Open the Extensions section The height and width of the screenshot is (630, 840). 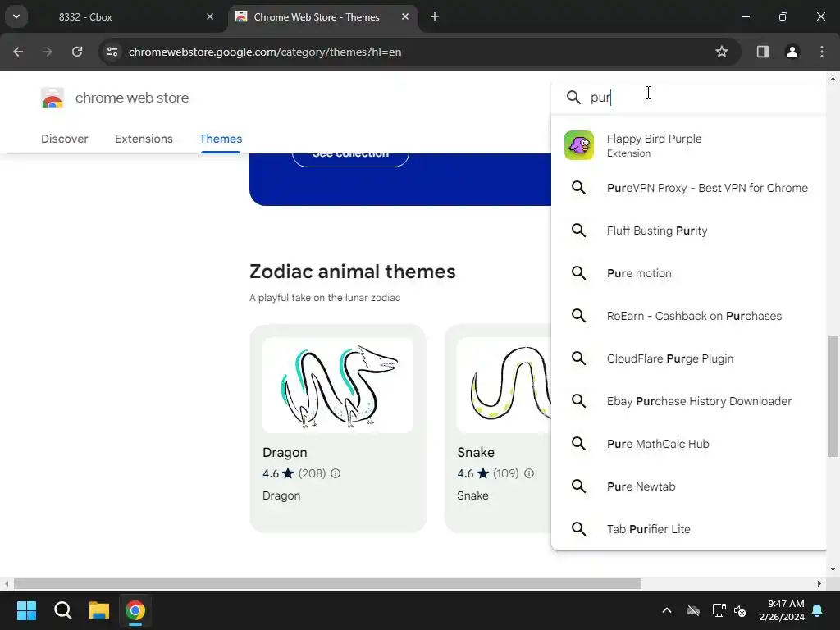pos(144,139)
